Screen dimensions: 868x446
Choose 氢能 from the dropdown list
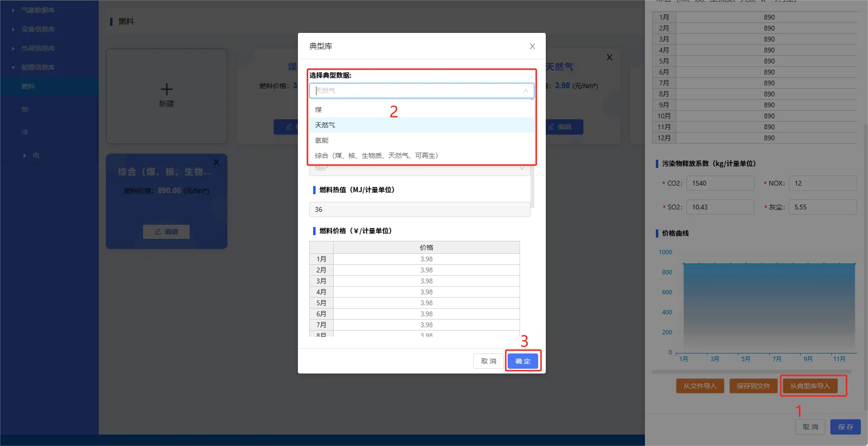[x=421, y=140]
